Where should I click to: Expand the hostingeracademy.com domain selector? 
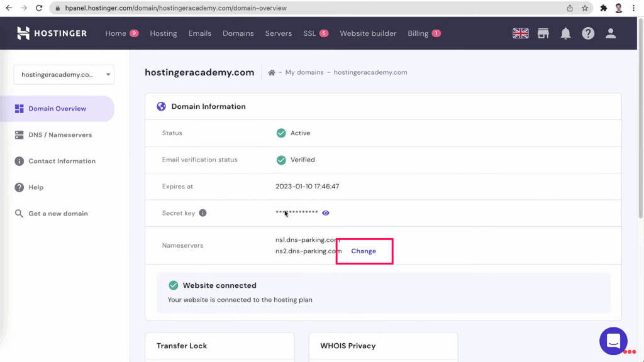tap(64, 74)
